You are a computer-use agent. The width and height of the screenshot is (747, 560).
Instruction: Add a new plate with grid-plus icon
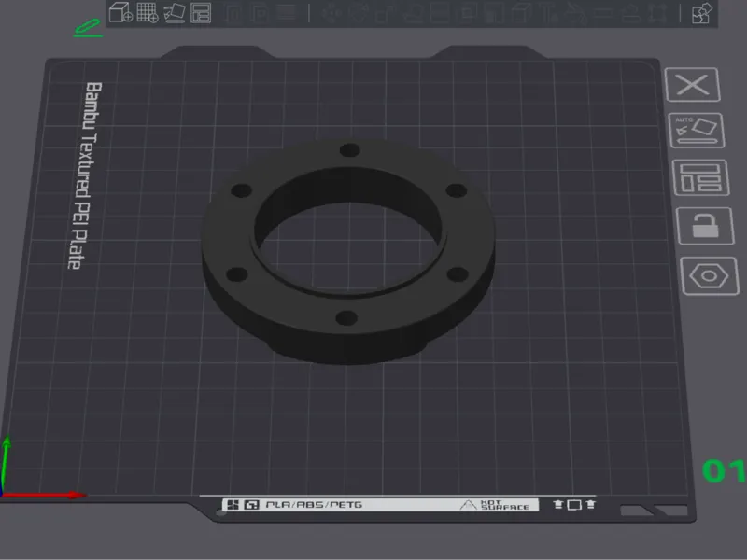(148, 12)
